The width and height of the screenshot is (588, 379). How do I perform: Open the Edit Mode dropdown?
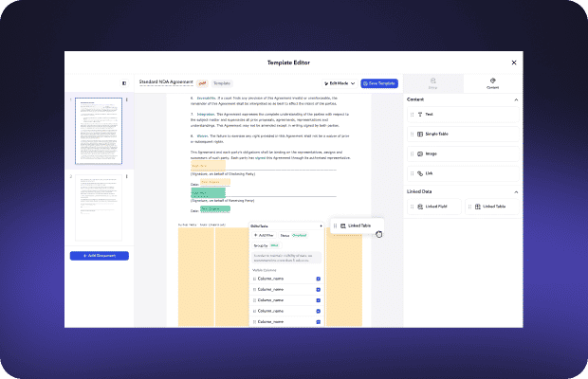[x=340, y=83]
